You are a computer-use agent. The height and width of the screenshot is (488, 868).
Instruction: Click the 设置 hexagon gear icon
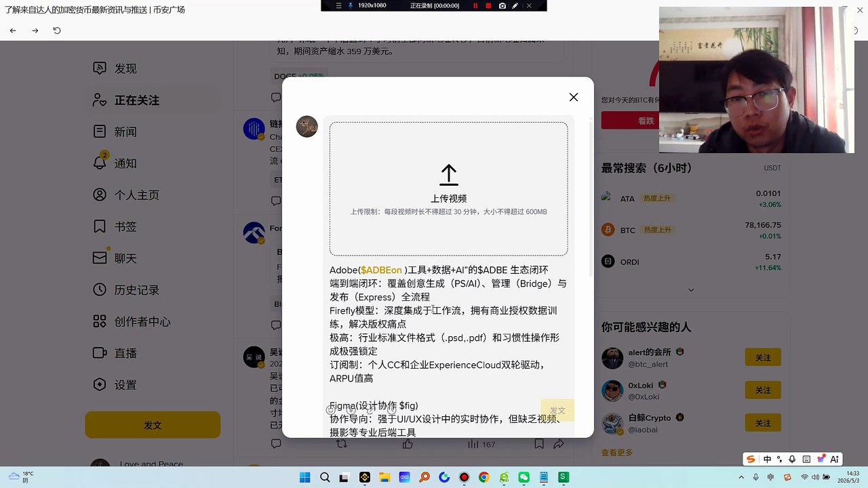click(x=100, y=385)
